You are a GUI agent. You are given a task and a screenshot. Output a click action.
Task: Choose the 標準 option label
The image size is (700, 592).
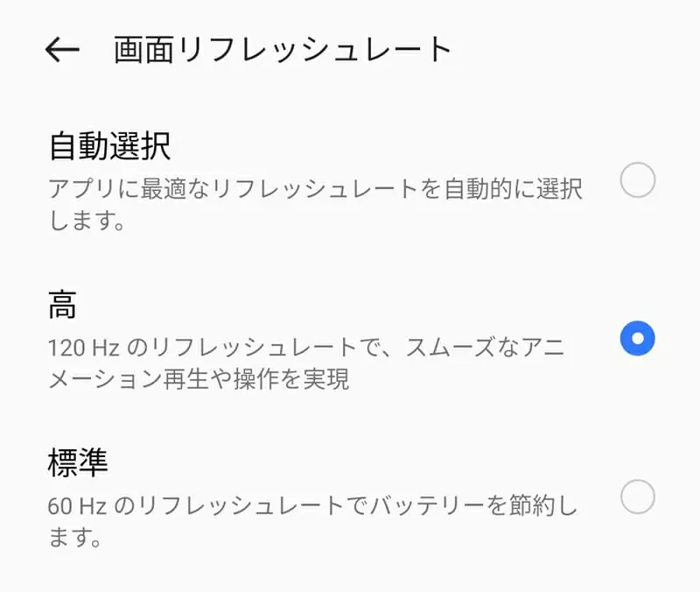(79, 463)
